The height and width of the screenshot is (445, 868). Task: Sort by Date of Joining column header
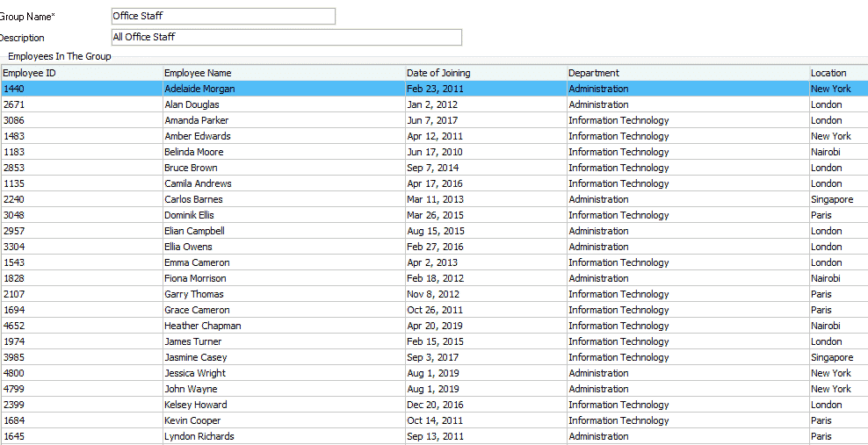pos(486,73)
